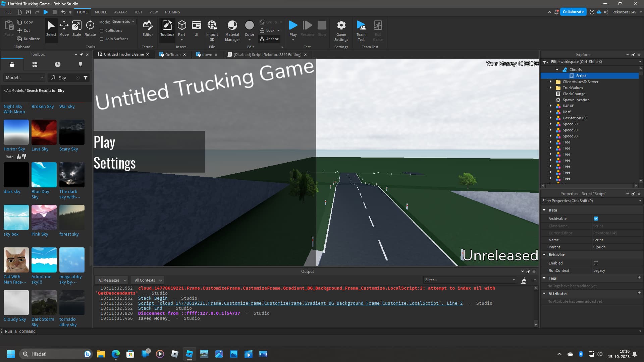644x362 pixels.
Task: Switch to OnTouch script tab
Action: tap(172, 54)
